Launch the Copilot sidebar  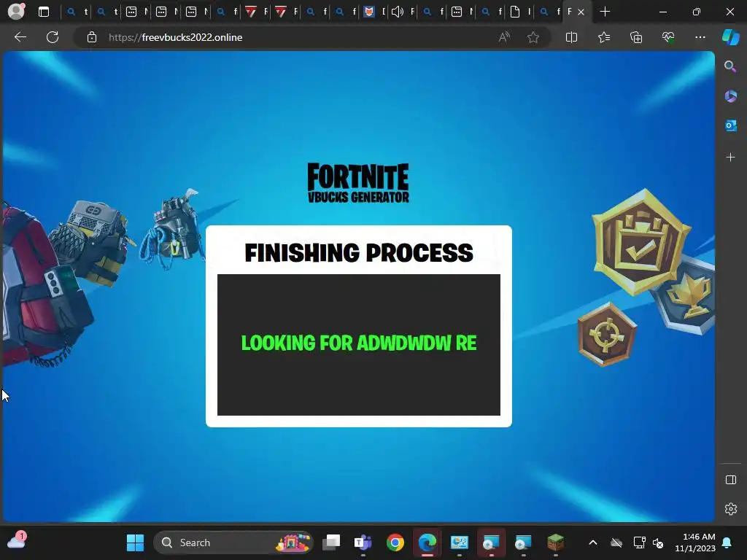(730, 37)
